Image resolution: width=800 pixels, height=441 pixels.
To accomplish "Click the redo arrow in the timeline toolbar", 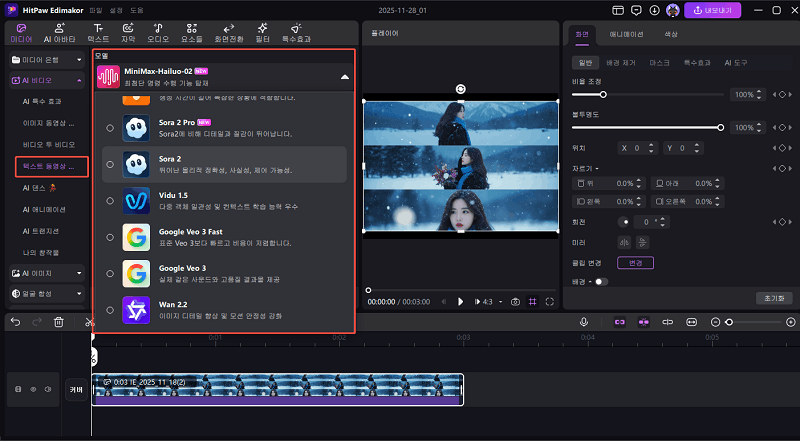I will click(x=37, y=322).
